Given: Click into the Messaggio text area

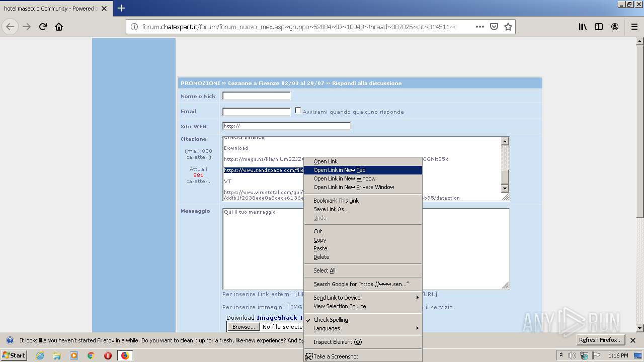Looking at the screenshot, I should pos(366,249).
